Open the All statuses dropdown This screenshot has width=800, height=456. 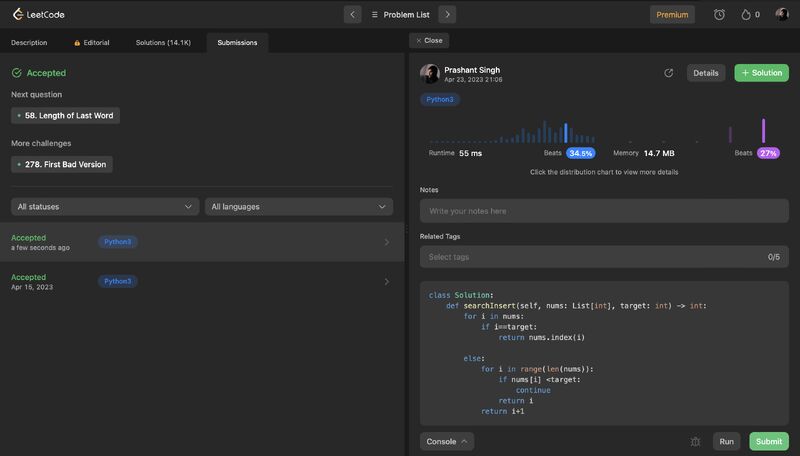pyautogui.click(x=105, y=206)
